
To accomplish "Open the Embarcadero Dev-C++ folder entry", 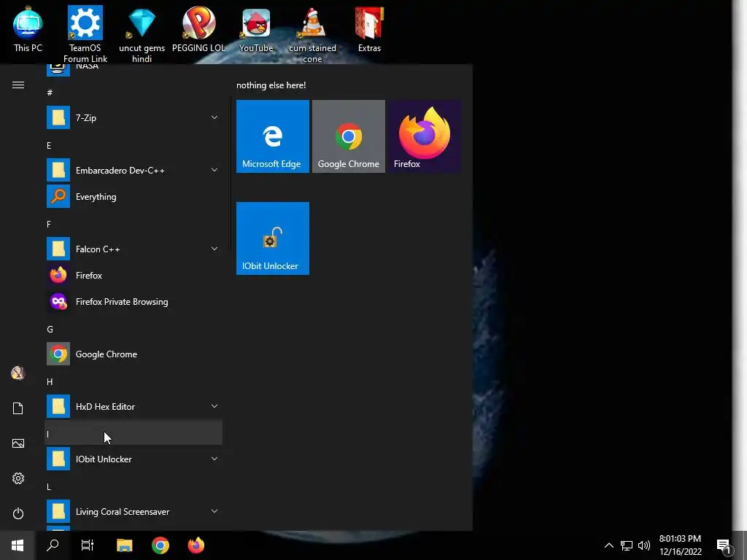I will tap(133, 170).
